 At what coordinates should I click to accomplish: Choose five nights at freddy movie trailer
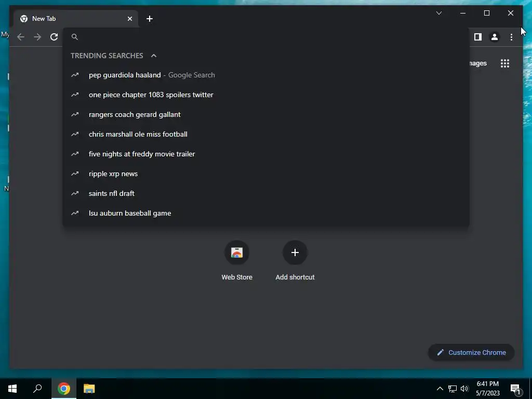click(266, 154)
